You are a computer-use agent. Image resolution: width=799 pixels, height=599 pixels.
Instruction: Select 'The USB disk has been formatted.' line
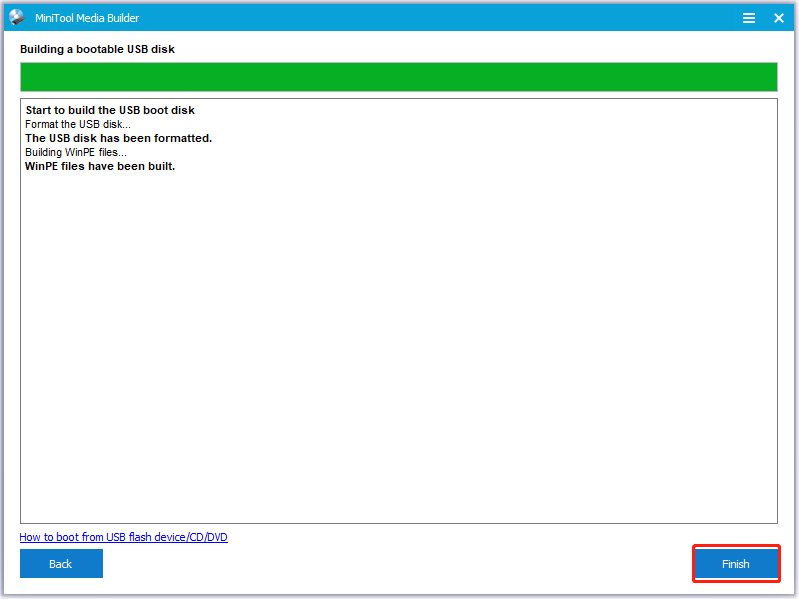[x=119, y=138]
